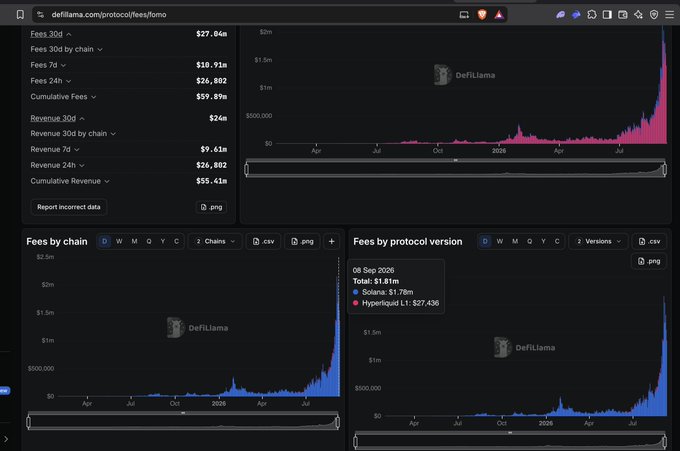Click Hyperliquid L1: $27,436 tooltip entry
Screen dimensions: 680x451
click(x=396, y=303)
